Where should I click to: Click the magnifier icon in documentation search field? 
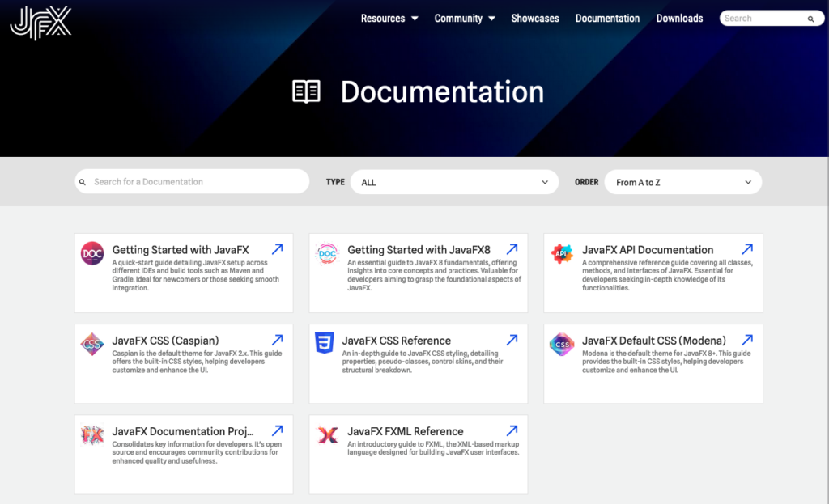(x=83, y=182)
